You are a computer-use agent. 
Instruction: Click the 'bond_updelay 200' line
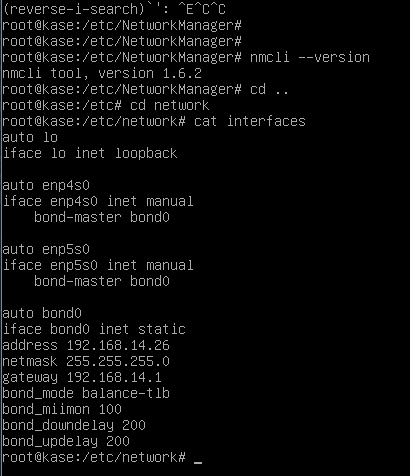coord(66,441)
